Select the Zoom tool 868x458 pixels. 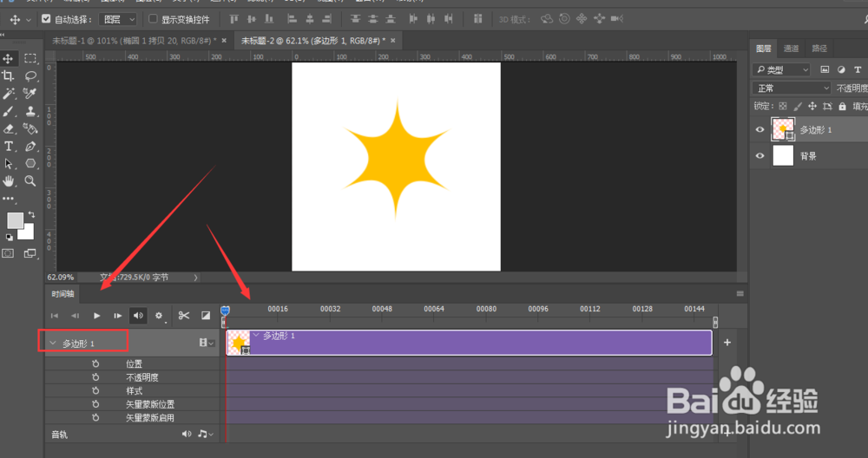click(x=30, y=181)
